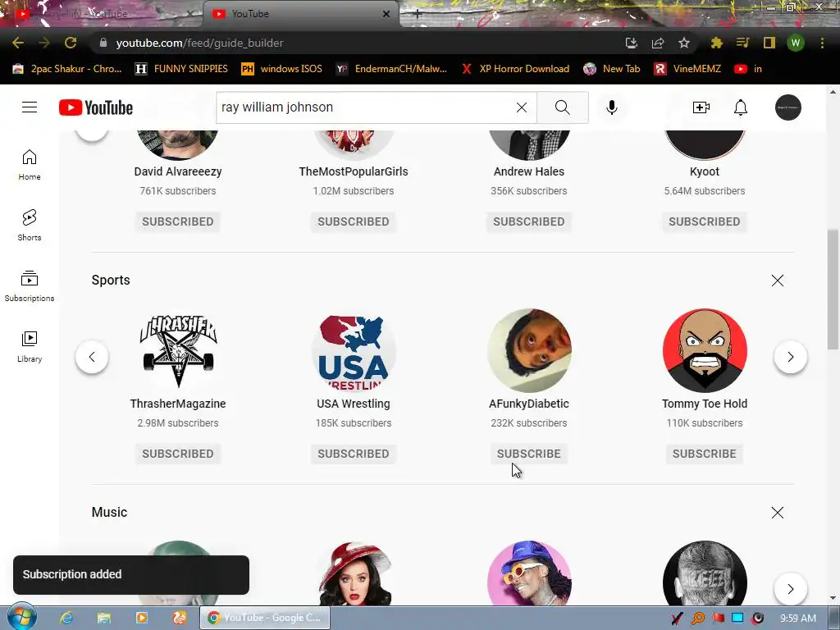Show previous Sports channels

[92, 357]
